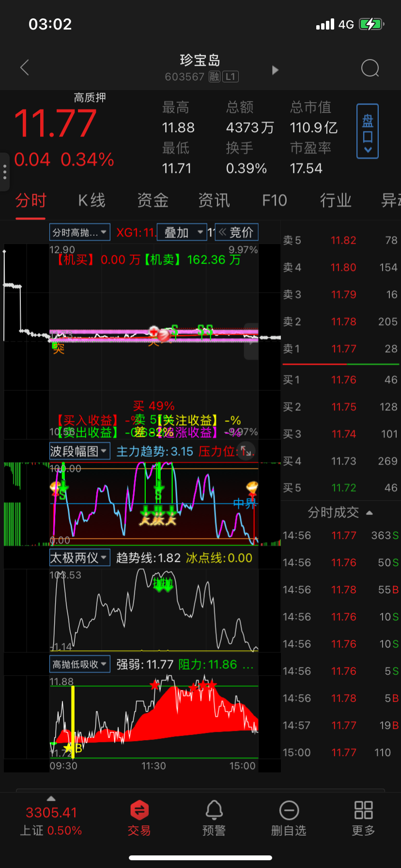Open the search magnifier icon
401x868 pixels.
(x=370, y=68)
